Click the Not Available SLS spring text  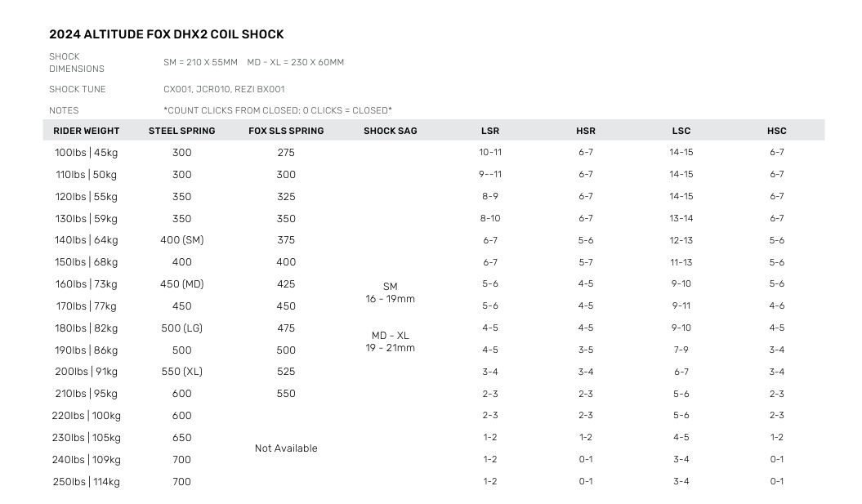click(286, 448)
